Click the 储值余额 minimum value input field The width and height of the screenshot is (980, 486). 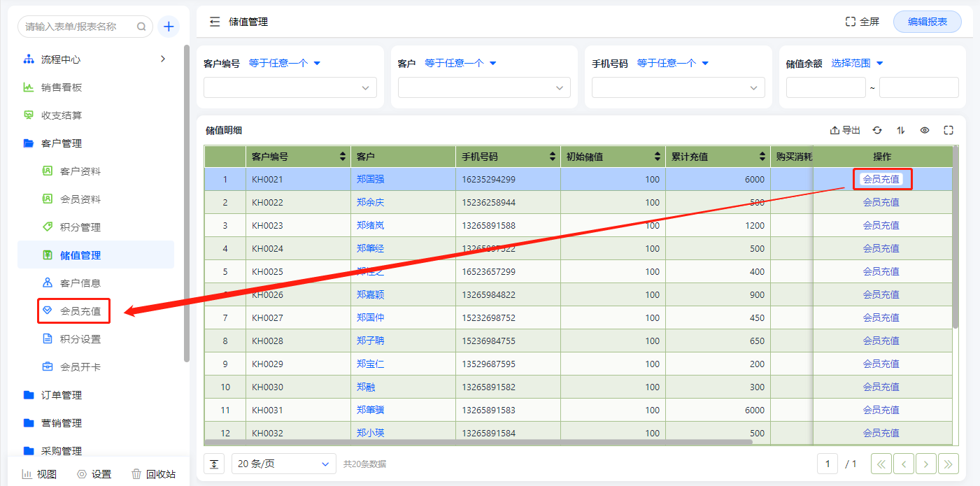tap(825, 87)
